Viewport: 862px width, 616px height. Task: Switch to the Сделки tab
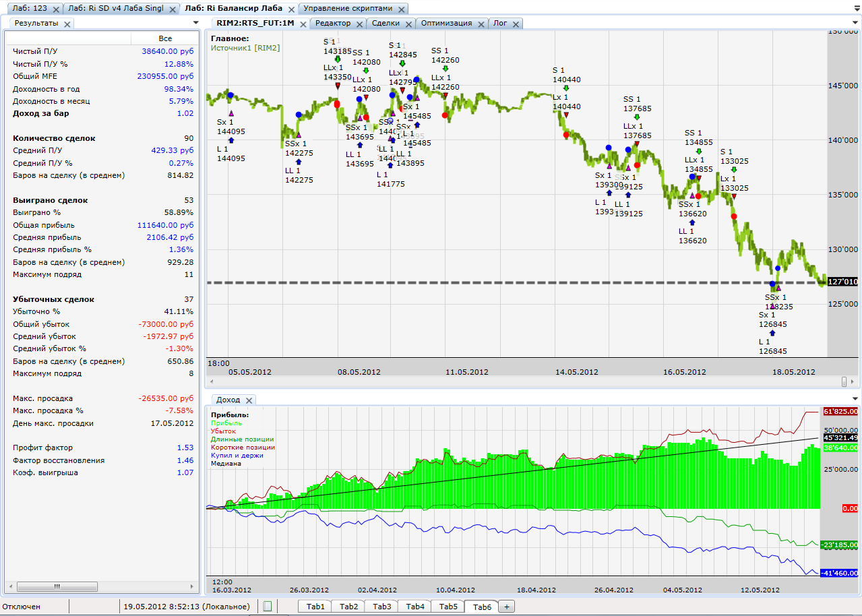click(386, 23)
